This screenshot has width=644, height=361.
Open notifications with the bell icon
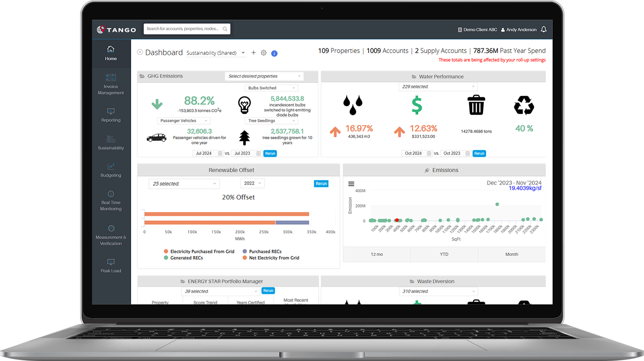click(544, 29)
